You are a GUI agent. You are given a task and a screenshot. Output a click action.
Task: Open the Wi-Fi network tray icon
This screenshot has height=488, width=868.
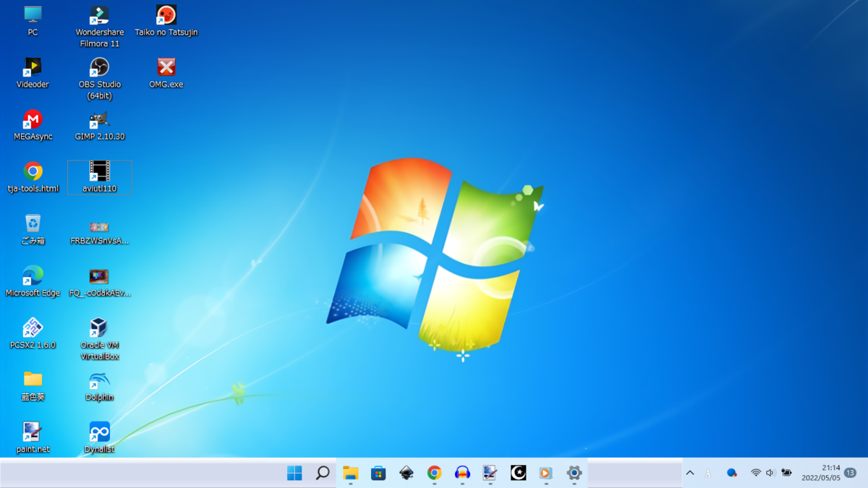(x=756, y=473)
